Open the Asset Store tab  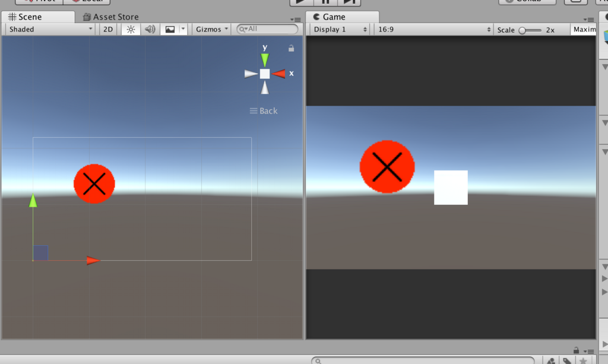[x=111, y=17]
